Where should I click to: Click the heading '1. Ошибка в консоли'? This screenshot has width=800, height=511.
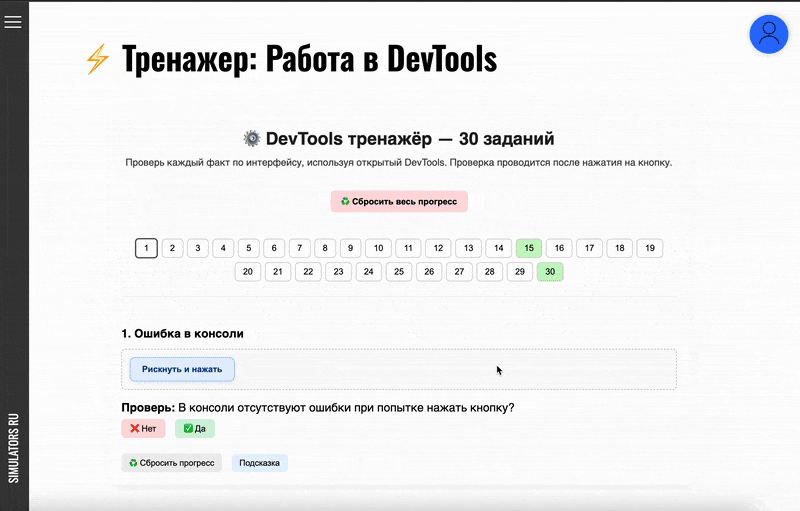[182, 334]
